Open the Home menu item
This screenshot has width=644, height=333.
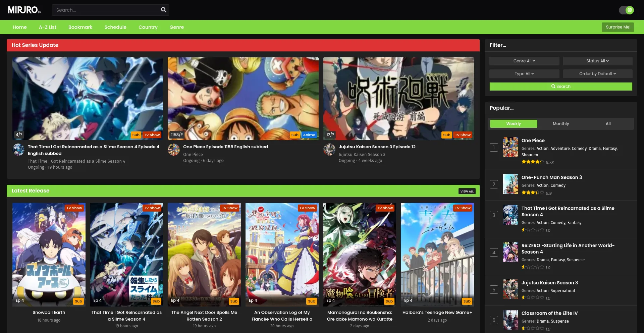point(20,27)
